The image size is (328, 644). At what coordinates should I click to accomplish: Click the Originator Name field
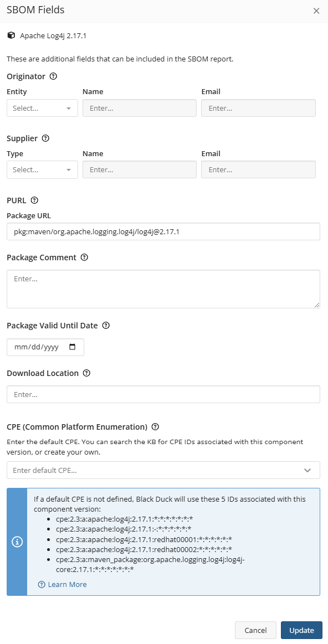[139, 109]
